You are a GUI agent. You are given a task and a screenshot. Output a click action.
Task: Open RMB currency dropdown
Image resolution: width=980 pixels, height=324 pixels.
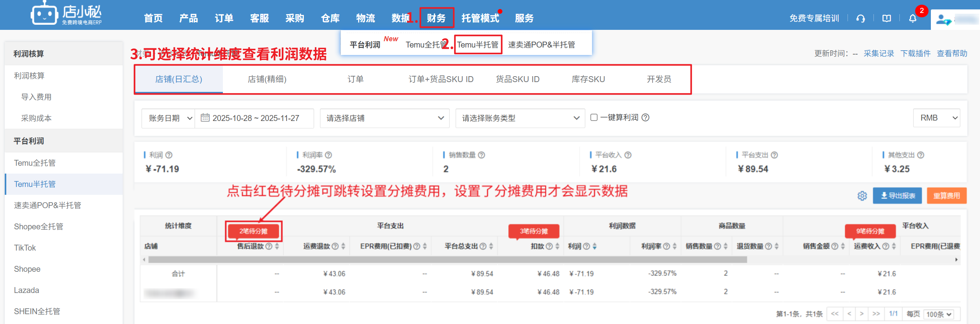[936, 118]
